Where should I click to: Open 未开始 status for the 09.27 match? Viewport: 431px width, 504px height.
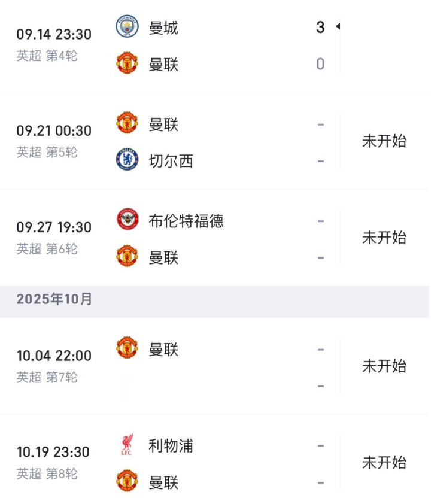click(384, 238)
